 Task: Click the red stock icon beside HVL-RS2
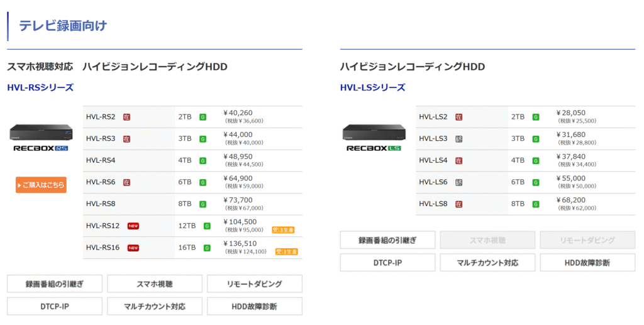[126, 117]
